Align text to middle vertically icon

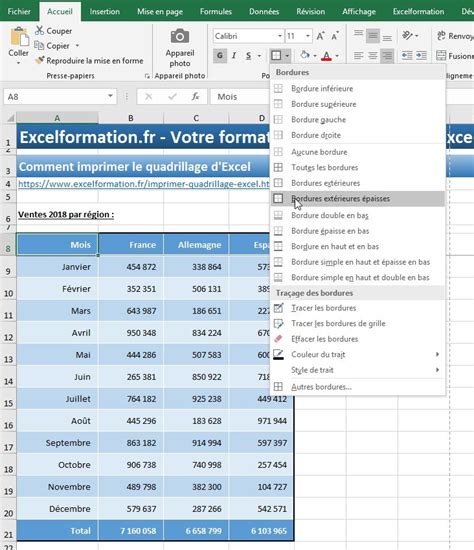(373, 35)
